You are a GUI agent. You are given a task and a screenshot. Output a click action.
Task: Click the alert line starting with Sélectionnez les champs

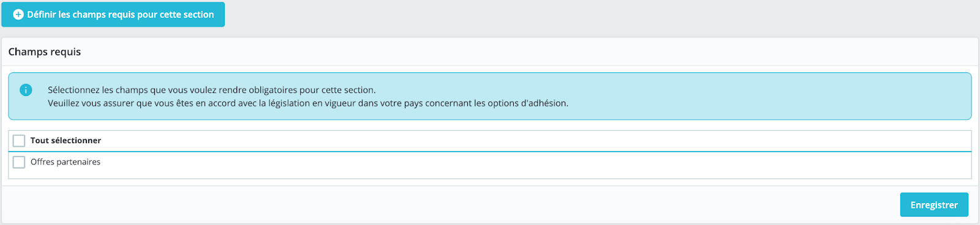[x=212, y=90]
